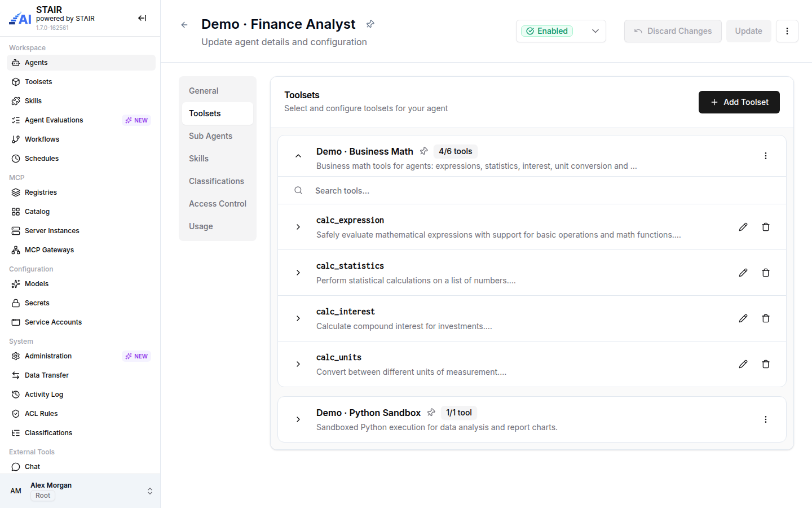Open the Activity Log page
Viewport: 812px width, 508px height.
point(81,395)
